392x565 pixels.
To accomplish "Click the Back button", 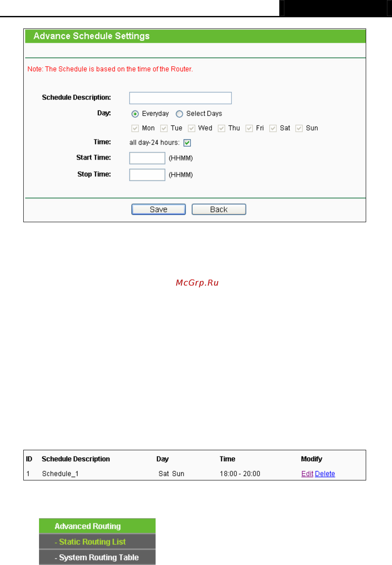I will [219, 209].
